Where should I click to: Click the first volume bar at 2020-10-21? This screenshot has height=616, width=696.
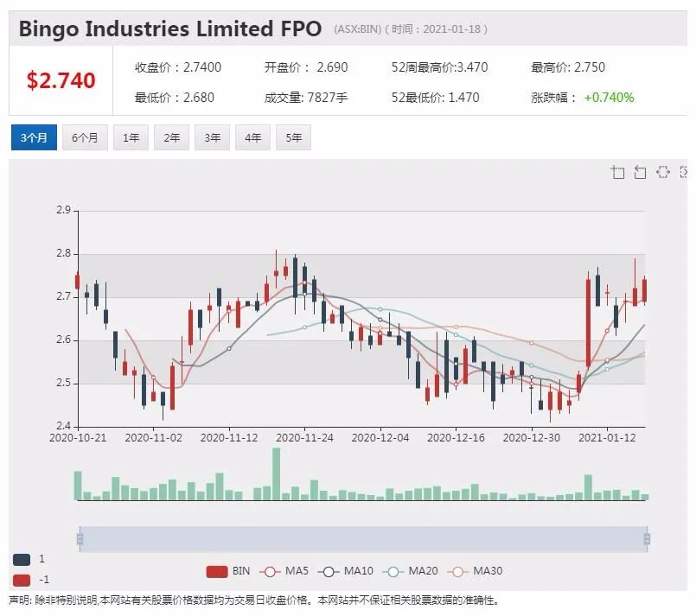(x=78, y=486)
